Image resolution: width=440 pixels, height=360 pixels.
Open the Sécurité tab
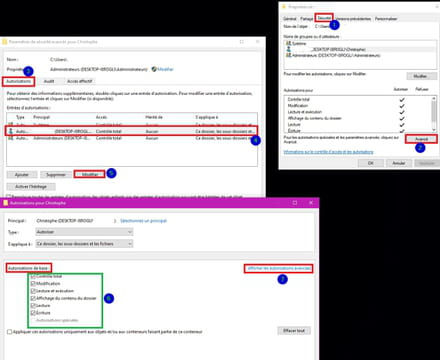324,18
